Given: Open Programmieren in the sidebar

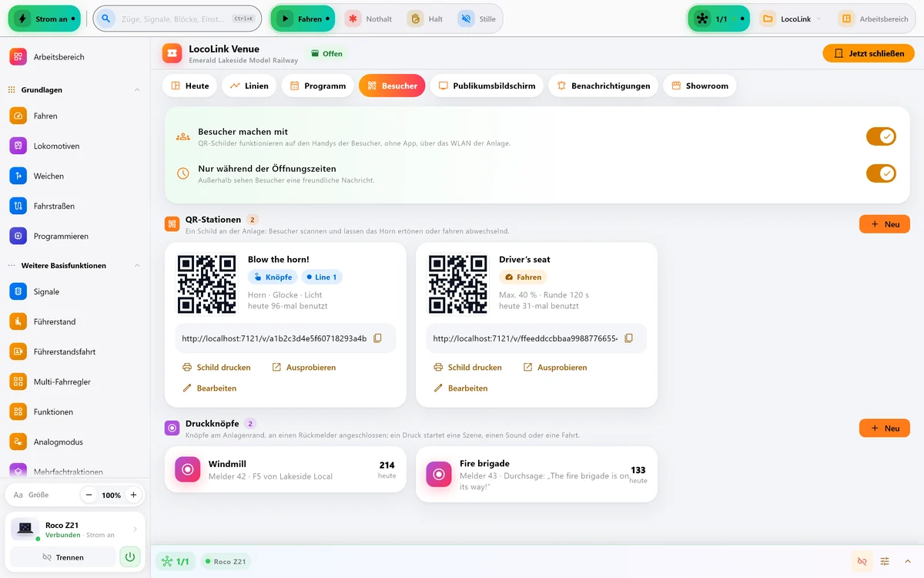Looking at the screenshot, I should coord(75,237).
